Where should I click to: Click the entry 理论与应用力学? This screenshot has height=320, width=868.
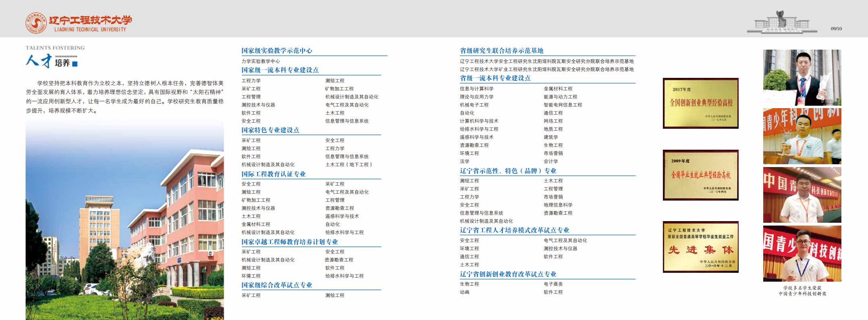pyautogui.click(x=477, y=97)
